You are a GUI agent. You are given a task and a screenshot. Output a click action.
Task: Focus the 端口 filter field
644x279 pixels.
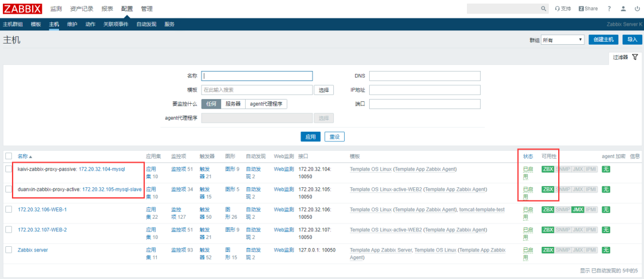425,104
